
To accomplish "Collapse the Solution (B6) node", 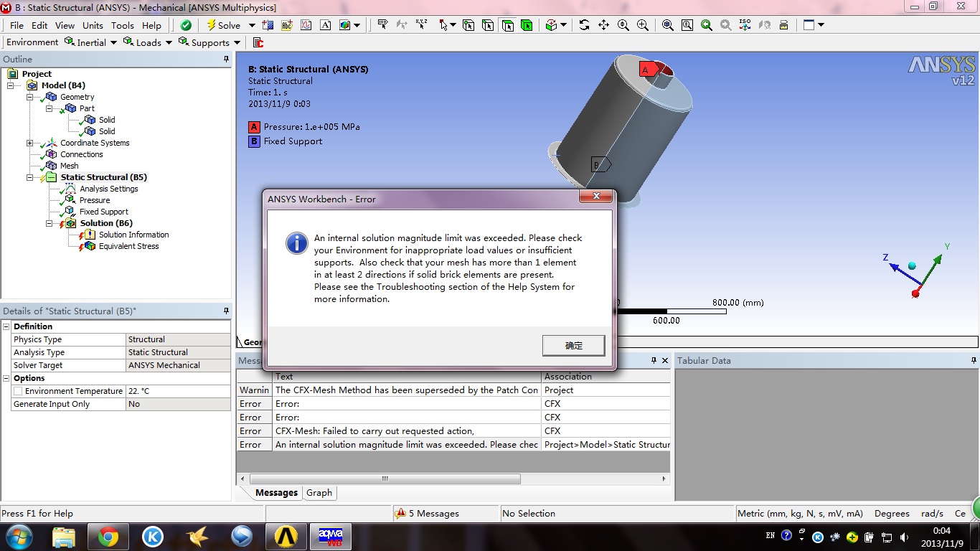I will tap(50, 223).
